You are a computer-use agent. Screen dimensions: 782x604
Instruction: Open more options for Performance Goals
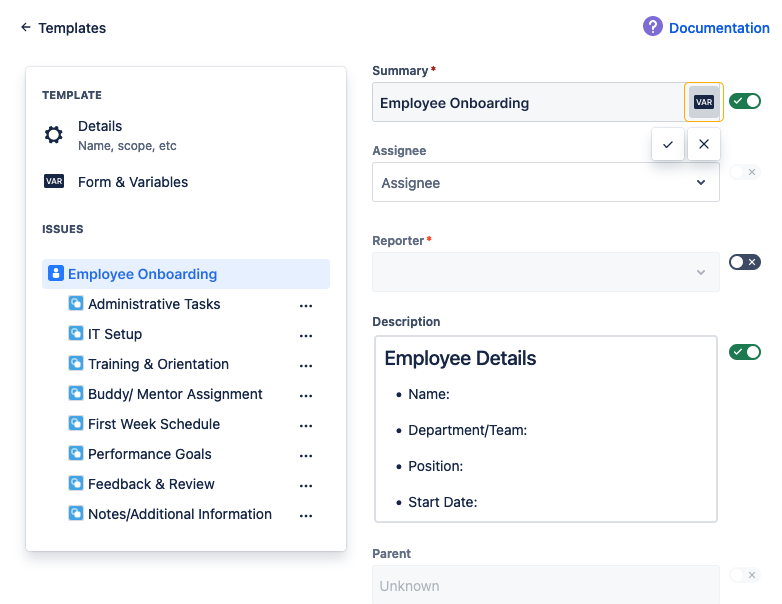click(x=306, y=455)
